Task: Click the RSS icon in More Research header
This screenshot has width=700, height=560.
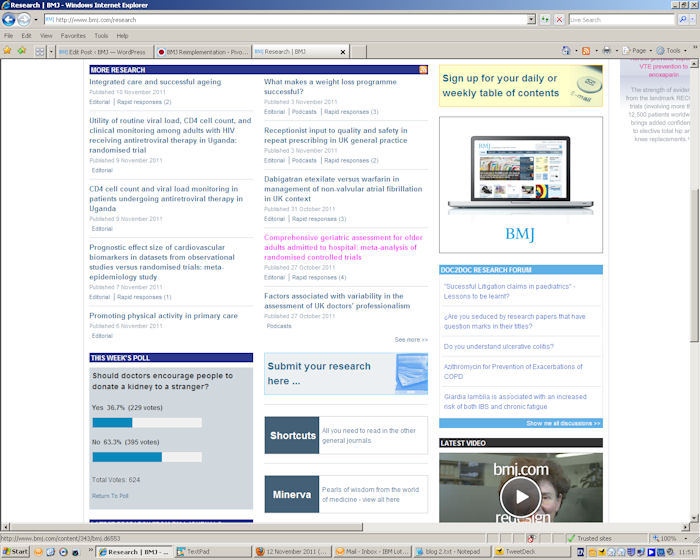Action: click(423, 70)
